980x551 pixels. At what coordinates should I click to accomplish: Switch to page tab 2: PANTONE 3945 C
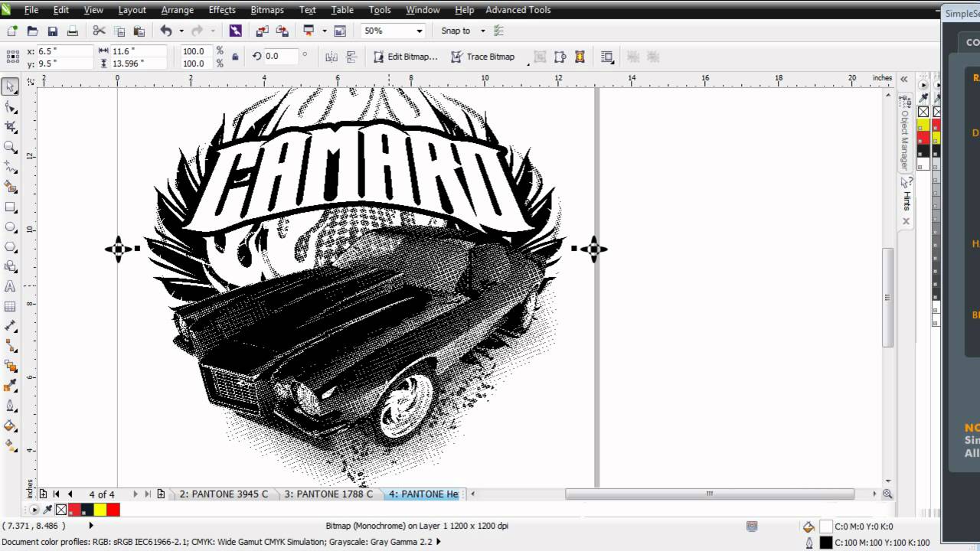[x=224, y=494]
